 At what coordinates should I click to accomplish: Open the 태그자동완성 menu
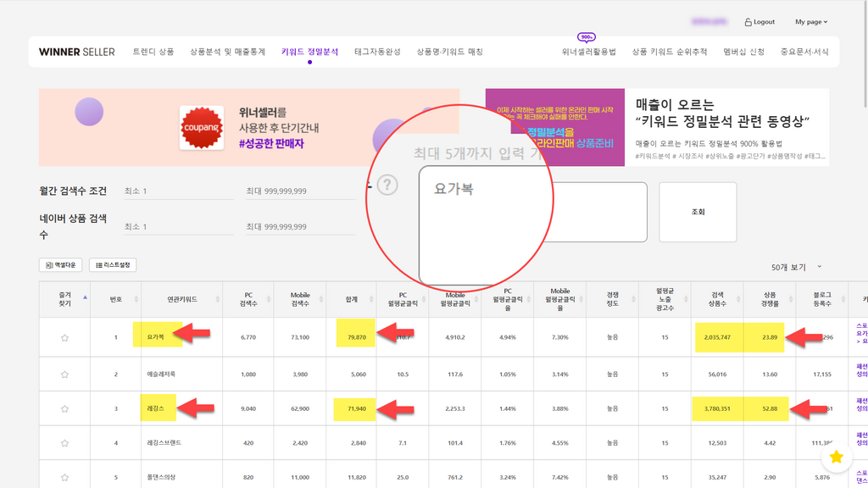tap(377, 52)
